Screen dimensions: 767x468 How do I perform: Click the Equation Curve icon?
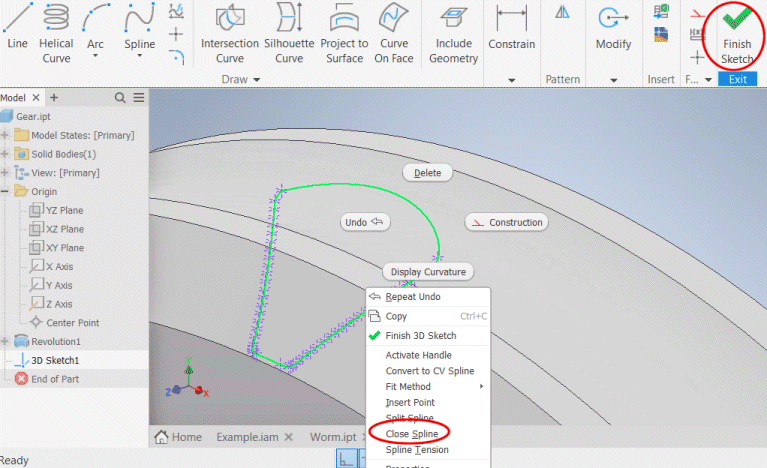[x=176, y=11]
